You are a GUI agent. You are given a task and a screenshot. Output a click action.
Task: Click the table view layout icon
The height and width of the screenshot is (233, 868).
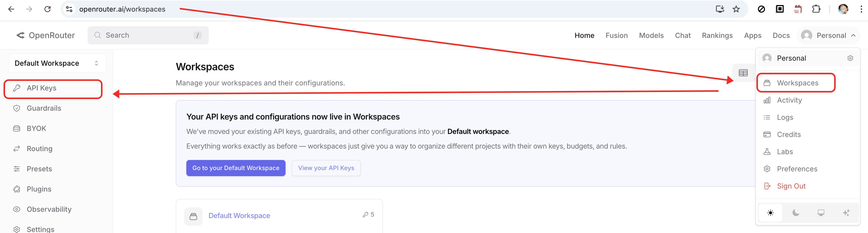743,73
